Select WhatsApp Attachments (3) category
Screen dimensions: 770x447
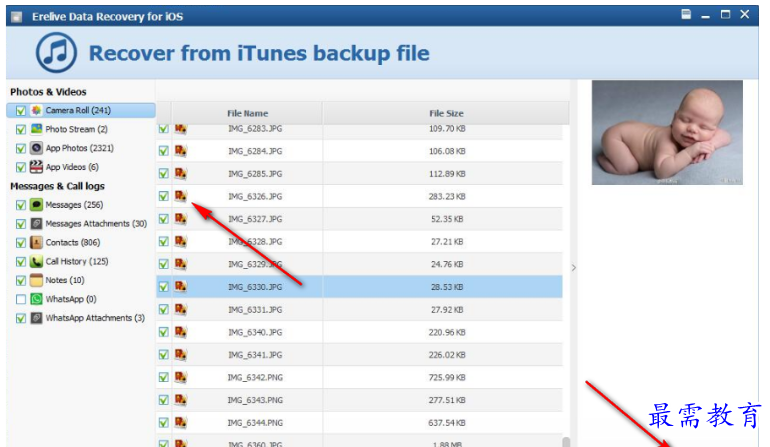point(95,318)
